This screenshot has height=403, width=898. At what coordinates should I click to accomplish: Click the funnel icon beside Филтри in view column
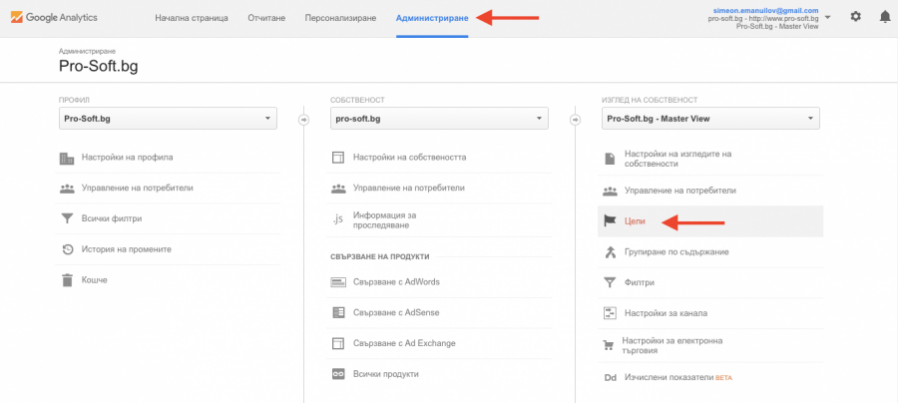pyautogui.click(x=609, y=283)
